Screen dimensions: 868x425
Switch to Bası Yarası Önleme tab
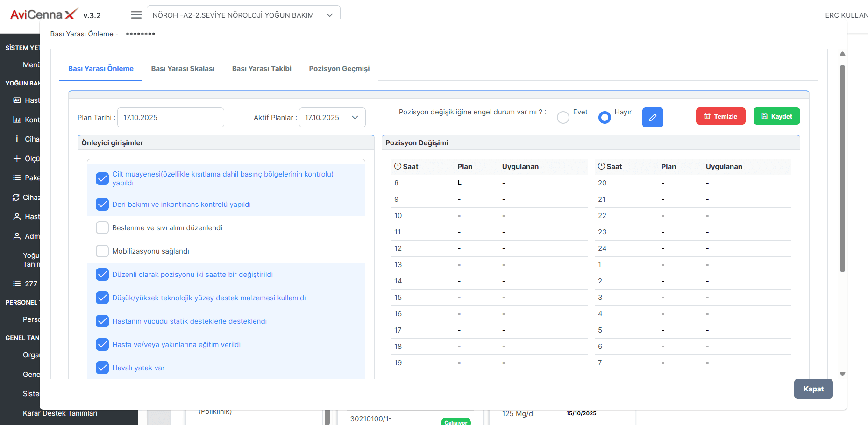click(x=101, y=69)
